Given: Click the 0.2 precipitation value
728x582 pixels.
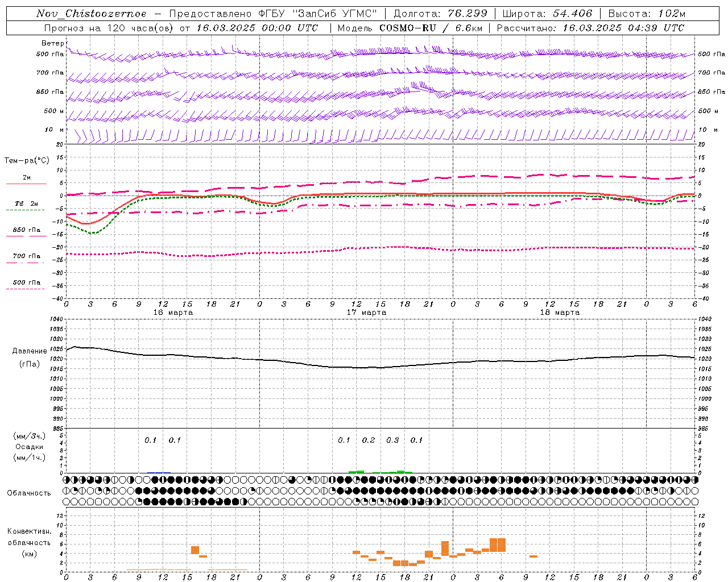Looking at the screenshot, I should click(369, 440).
